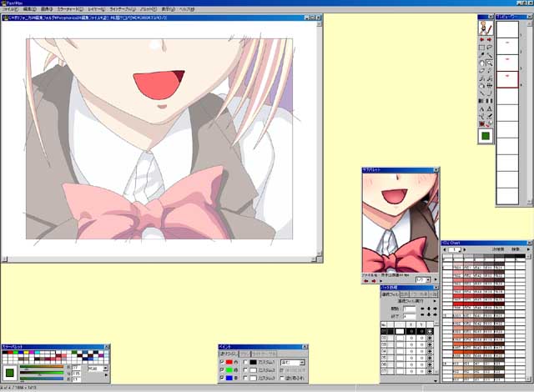Adjust the green G slider in color palette
Viewport: 534px width, 392px height.
[42, 373]
